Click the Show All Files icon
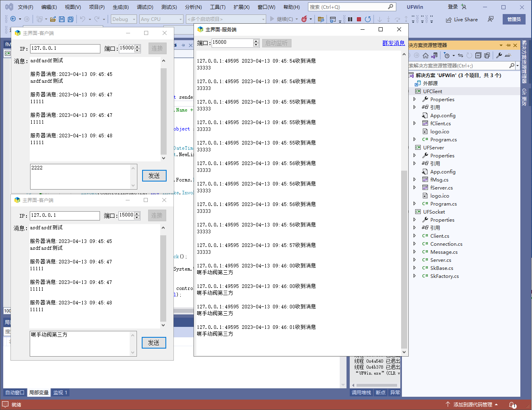This screenshot has width=532, height=410. tap(487, 55)
